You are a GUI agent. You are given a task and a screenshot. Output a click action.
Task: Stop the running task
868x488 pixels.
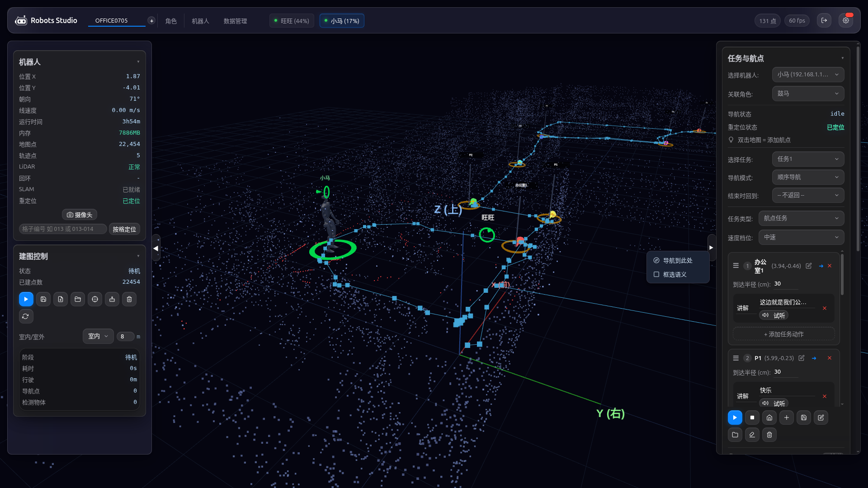(752, 418)
